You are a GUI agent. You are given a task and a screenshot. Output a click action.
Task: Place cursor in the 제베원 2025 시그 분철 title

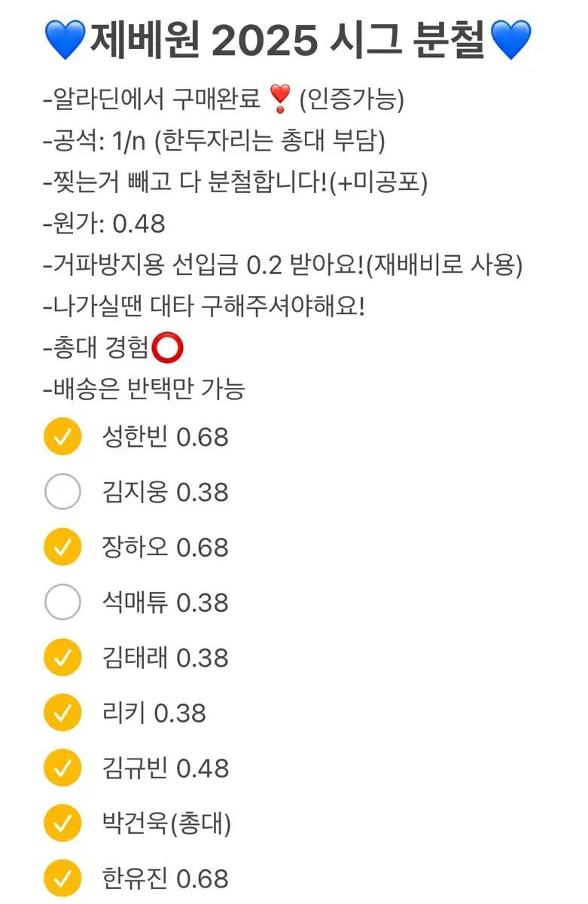coord(288,41)
